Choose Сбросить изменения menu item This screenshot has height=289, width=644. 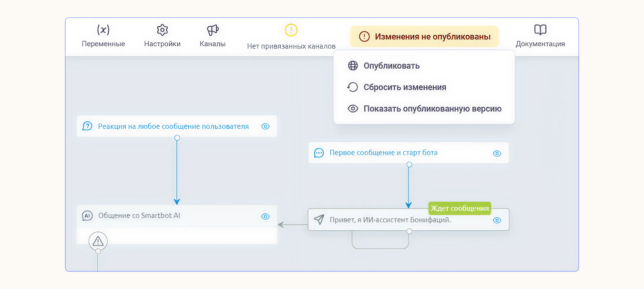pos(405,87)
